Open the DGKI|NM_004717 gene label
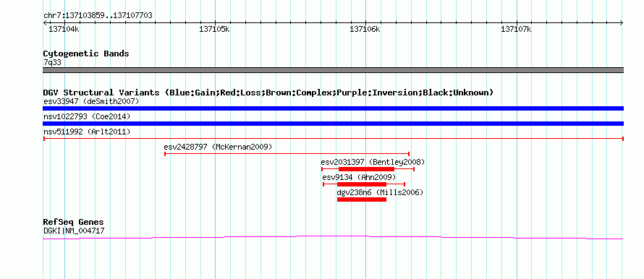644x279 pixels. pyautogui.click(x=74, y=231)
